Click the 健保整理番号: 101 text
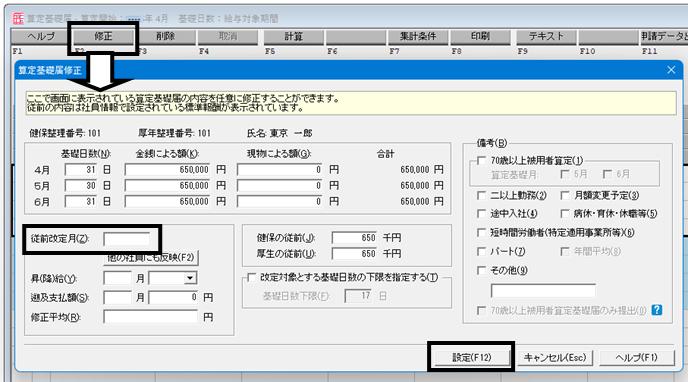The image size is (688, 382). pos(65,133)
